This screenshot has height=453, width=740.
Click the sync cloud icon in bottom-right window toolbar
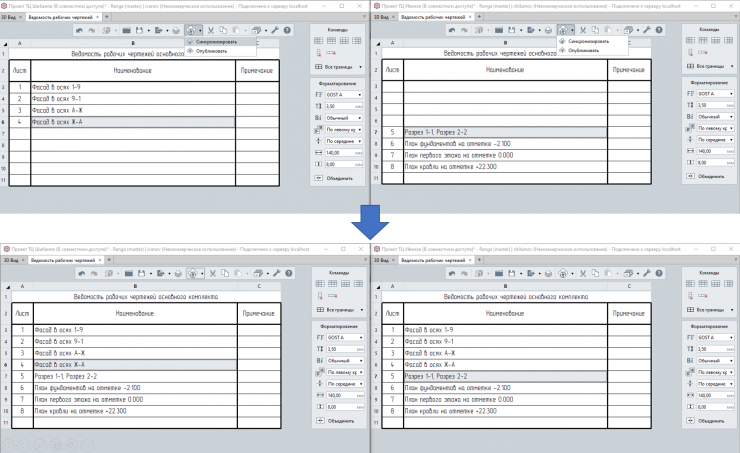click(x=562, y=272)
